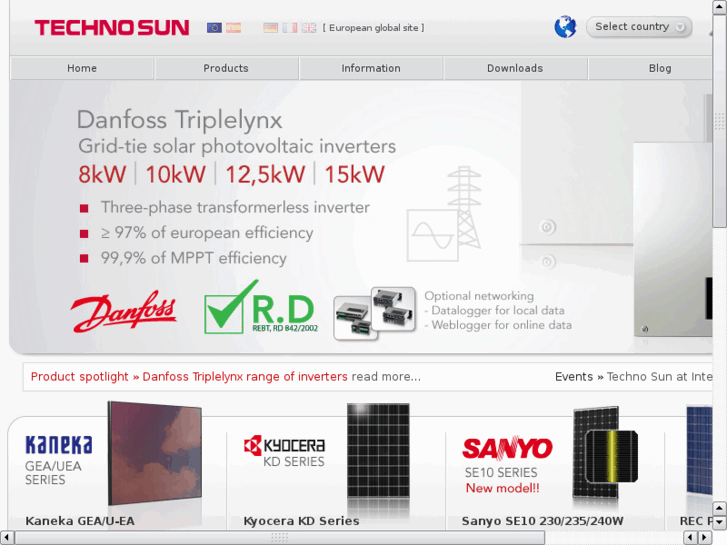Open the Downloads menu
This screenshot has width=727, height=545.
pyautogui.click(x=515, y=68)
